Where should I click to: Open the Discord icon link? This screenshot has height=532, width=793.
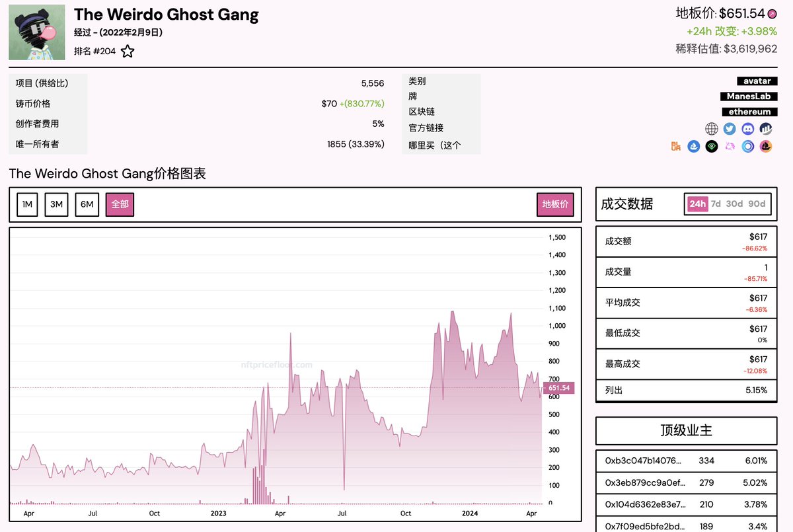coord(747,129)
